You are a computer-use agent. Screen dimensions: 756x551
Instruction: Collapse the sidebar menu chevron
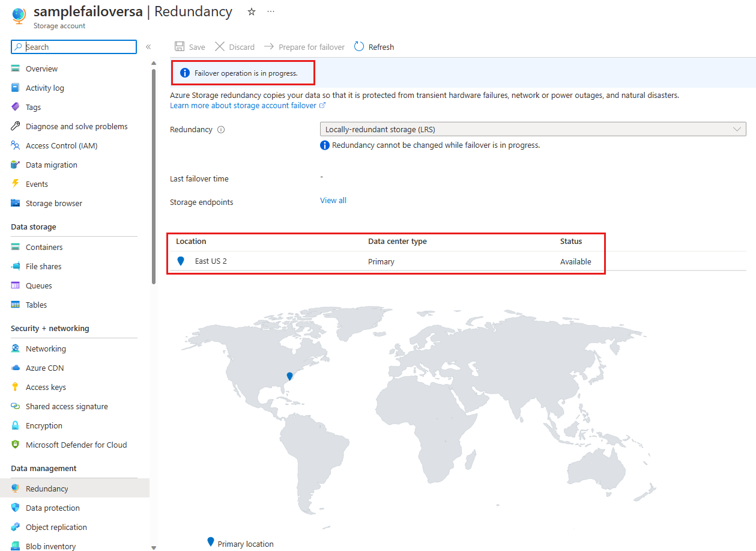click(148, 47)
